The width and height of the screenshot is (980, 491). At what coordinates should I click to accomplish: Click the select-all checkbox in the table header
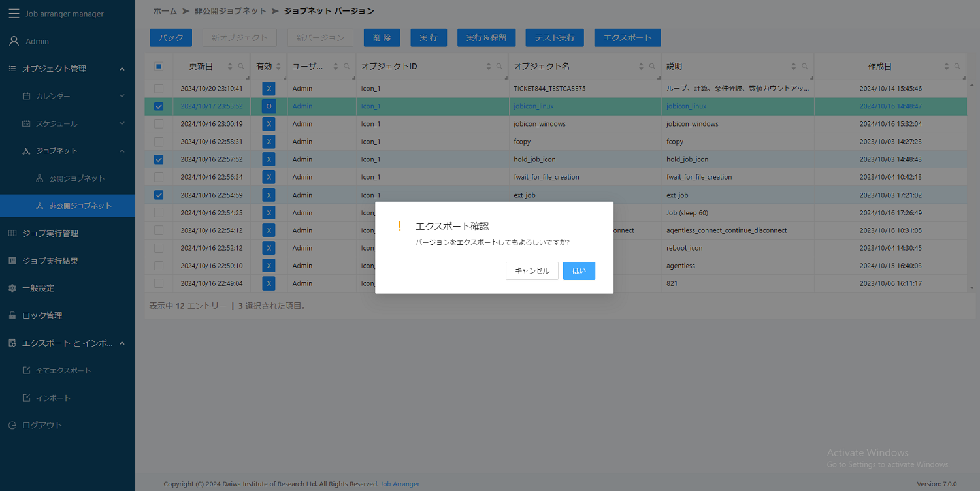pyautogui.click(x=158, y=66)
